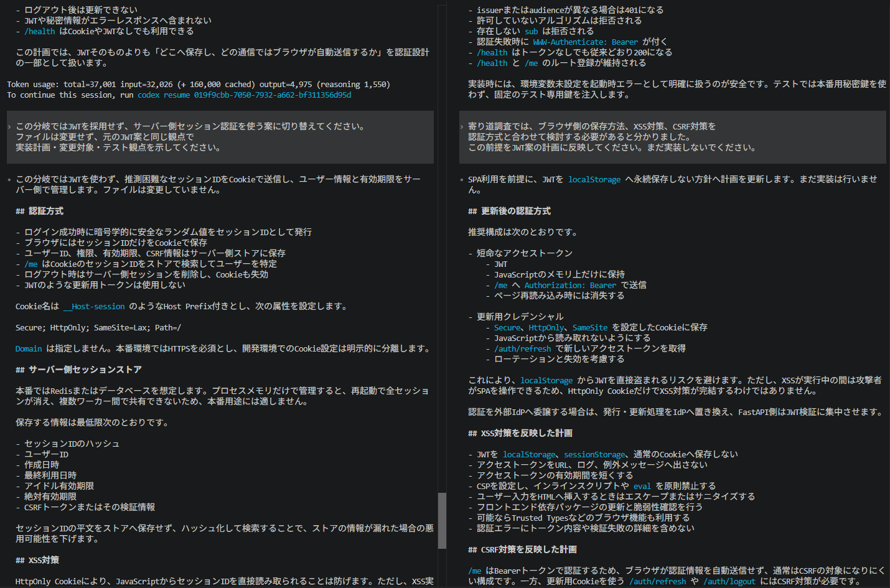Click the 'Token usage: total=37,001' line
The width and height of the screenshot is (890, 588).
click(199, 85)
